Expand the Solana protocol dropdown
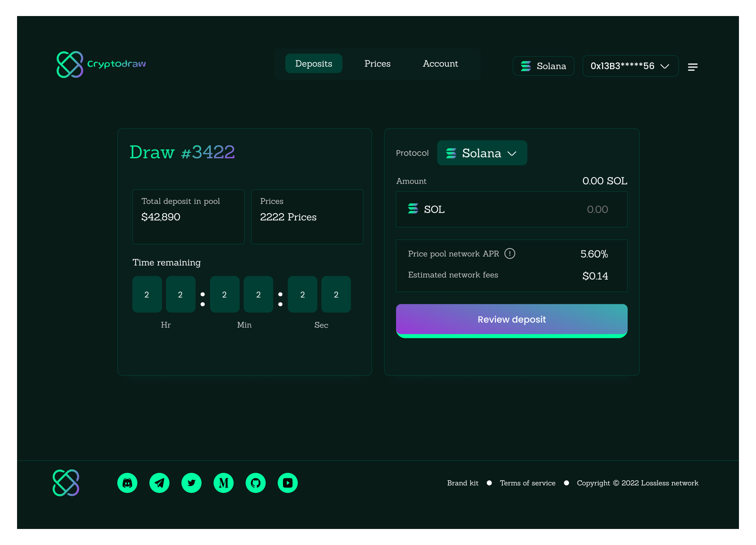756x545 pixels. coord(482,153)
